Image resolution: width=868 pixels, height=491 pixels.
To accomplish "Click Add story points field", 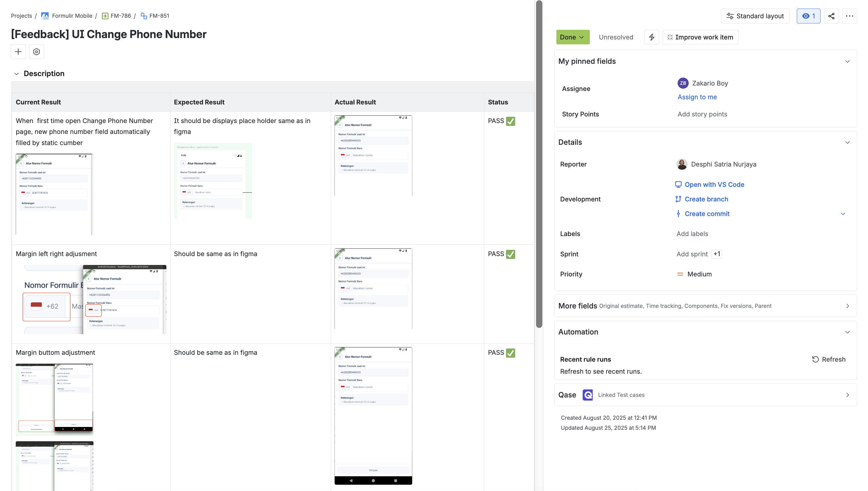I will [702, 114].
